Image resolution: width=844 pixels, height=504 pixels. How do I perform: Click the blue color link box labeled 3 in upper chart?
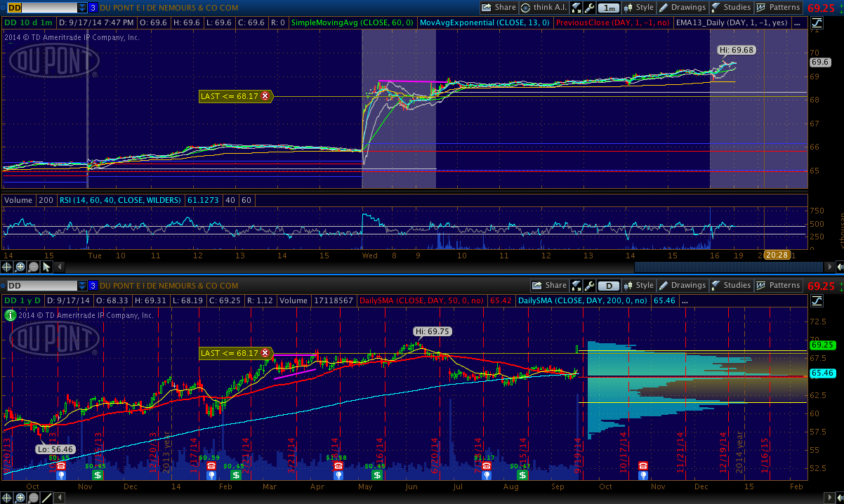coord(93,8)
